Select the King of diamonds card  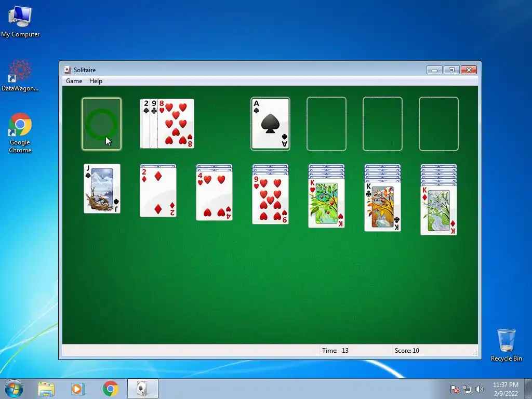point(438,210)
